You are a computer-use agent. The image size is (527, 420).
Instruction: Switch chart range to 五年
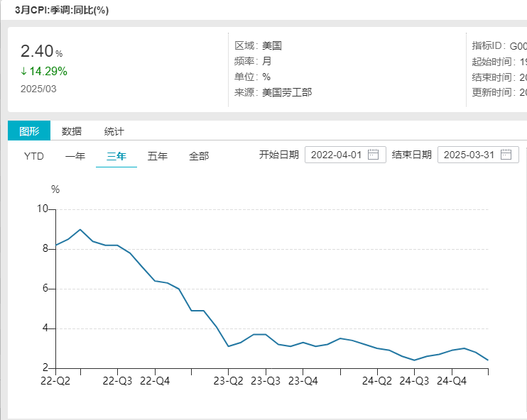click(158, 156)
